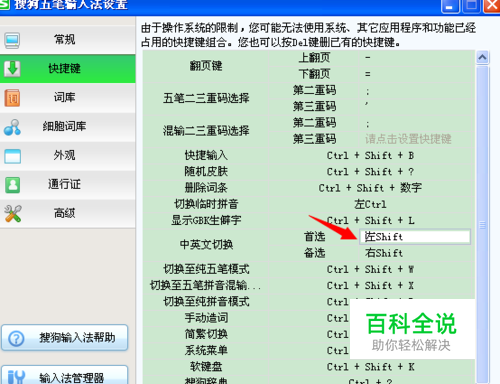This screenshot has width=500, height=384.
Task: Click 切换临时拼音 hotkey 左Ctrl
Action: click(x=371, y=204)
